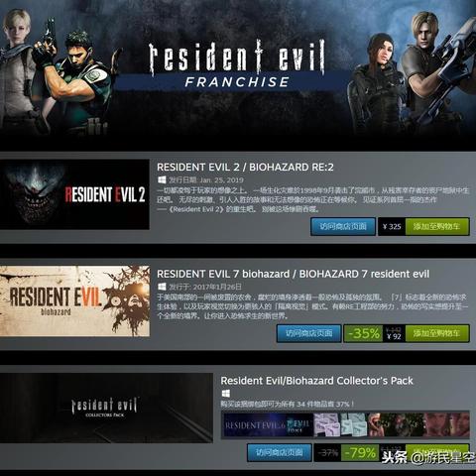Click the RESIDENT EVIL 2 / BIOHAZARD RE:2 title
Image resolution: width=476 pixels, height=476 pixels.
pyautogui.click(x=245, y=168)
